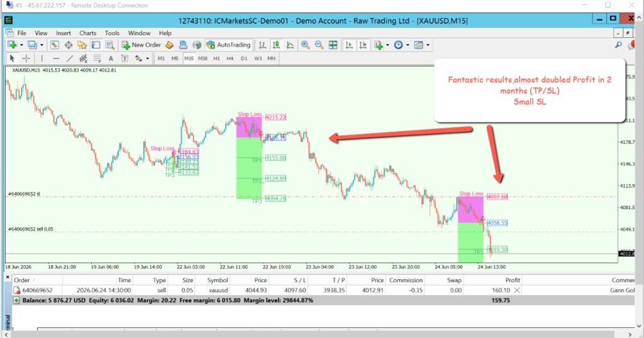Click the Arrows objects icon
The height and width of the screenshot is (338, 644).
tap(139, 58)
